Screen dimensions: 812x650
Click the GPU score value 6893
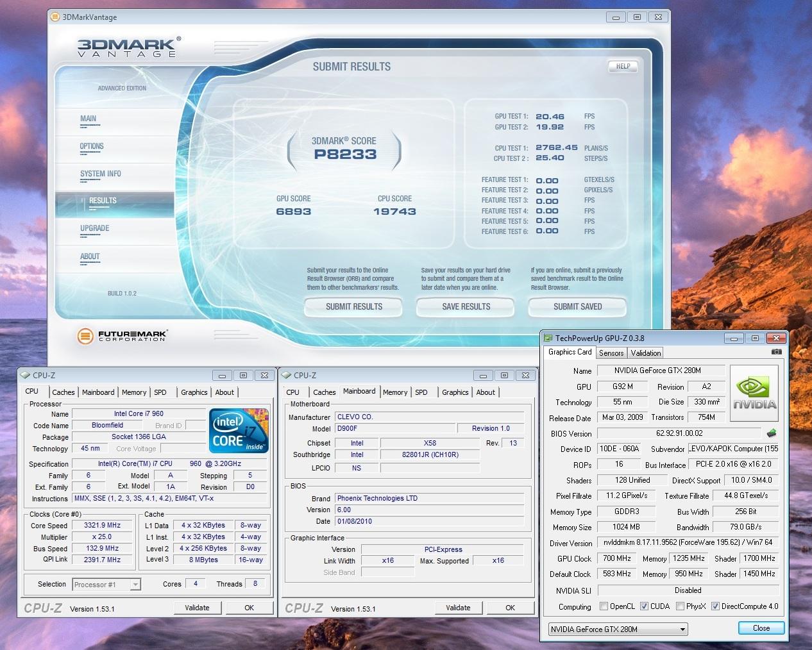294,212
